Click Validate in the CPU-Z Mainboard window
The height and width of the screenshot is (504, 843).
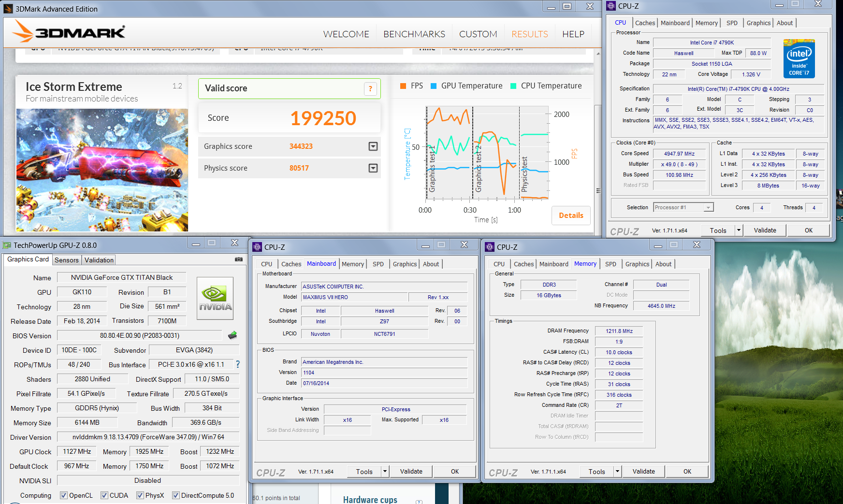click(x=411, y=471)
